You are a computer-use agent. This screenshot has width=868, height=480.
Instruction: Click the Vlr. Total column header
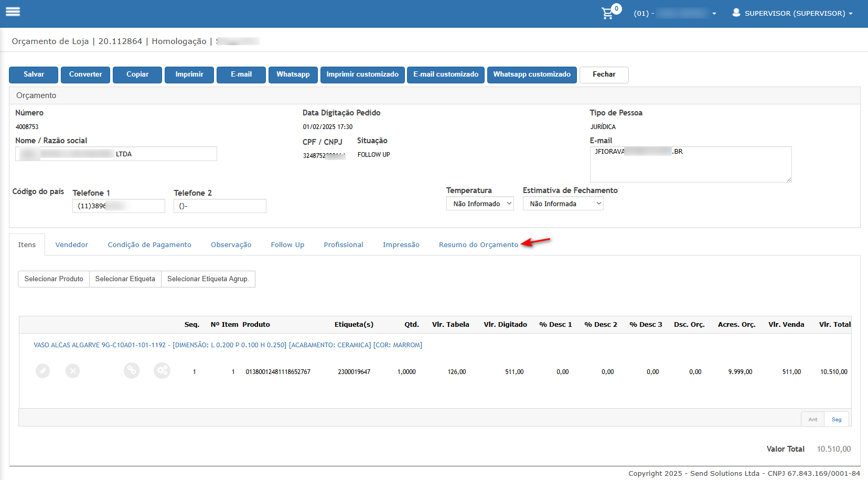(x=835, y=325)
